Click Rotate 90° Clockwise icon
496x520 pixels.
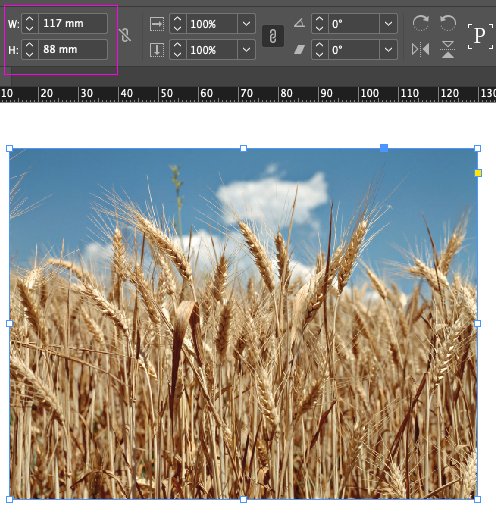coord(420,23)
